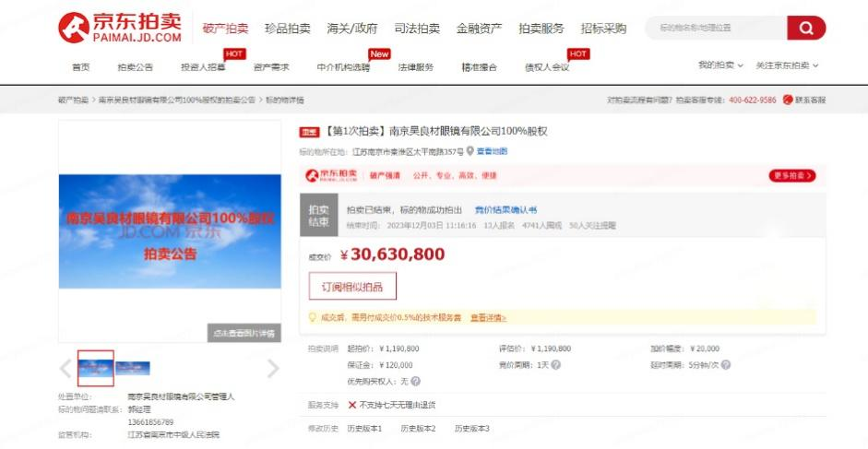Image resolution: width=868 pixels, height=449 pixels.
Task: Open the 竞价结果确认书 link
Action: point(505,210)
